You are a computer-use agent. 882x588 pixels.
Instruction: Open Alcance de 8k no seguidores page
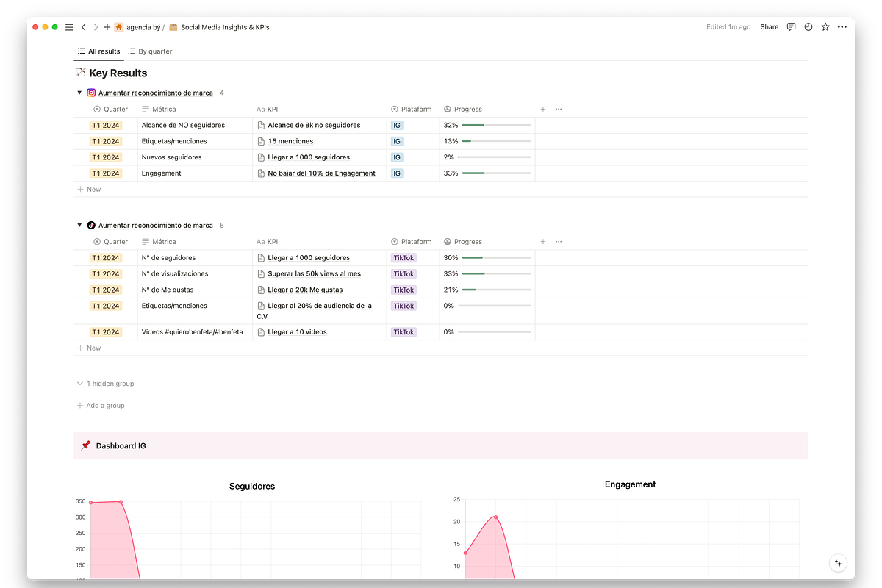click(x=314, y=125)
